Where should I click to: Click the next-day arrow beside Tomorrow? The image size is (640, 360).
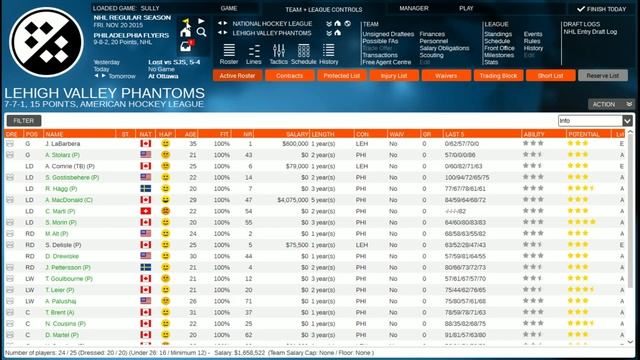(104, 76)
